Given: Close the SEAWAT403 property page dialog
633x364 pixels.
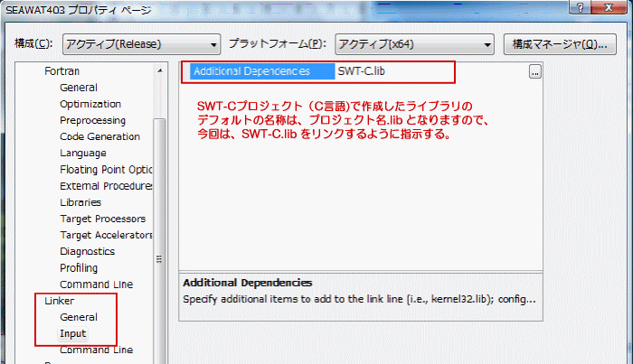Looking at the screenshot, I should pyautogui.click(x=609, y=7).
